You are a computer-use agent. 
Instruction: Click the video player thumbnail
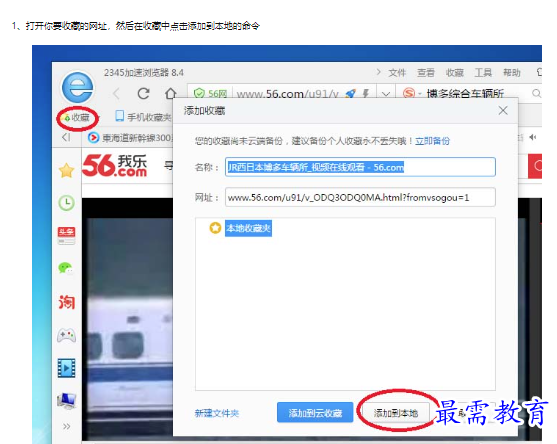(x=128, y=320)
